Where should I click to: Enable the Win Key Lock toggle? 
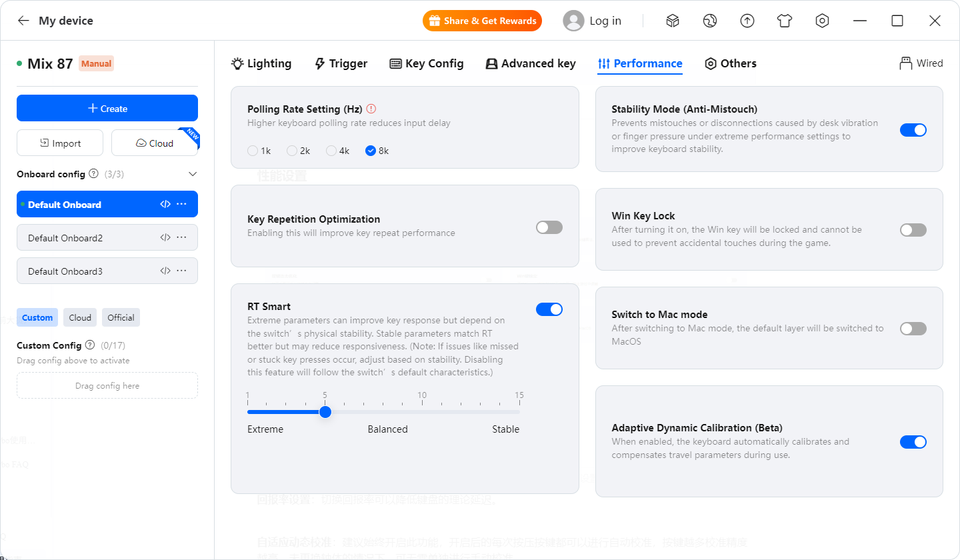[x=913, y=230]
